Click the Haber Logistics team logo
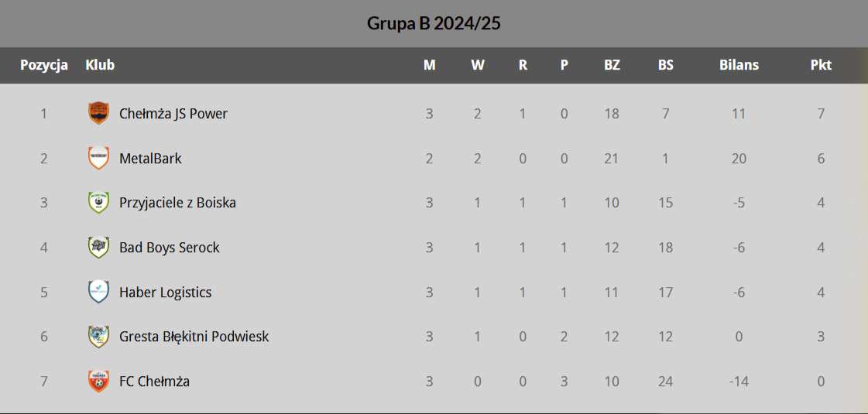The width and height of the screenshot is (868, 414). pos(98,292)
